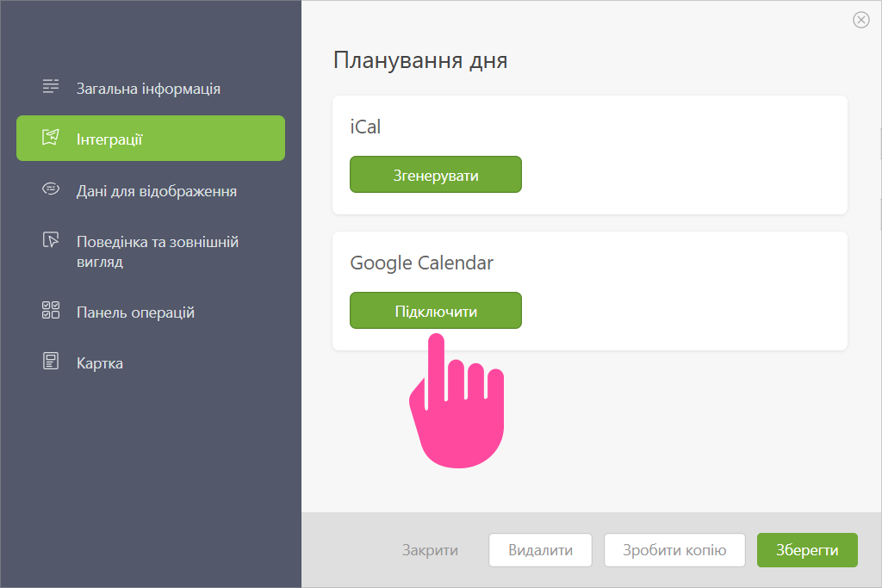This screenshot has height=588, width=882.
Task: Click the Планування дня heading
Action: point(420,60)
